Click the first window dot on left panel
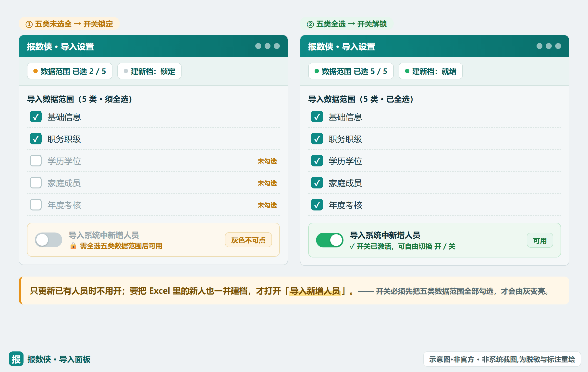Viewport: 588px width, 372px height. click(258, 46)
